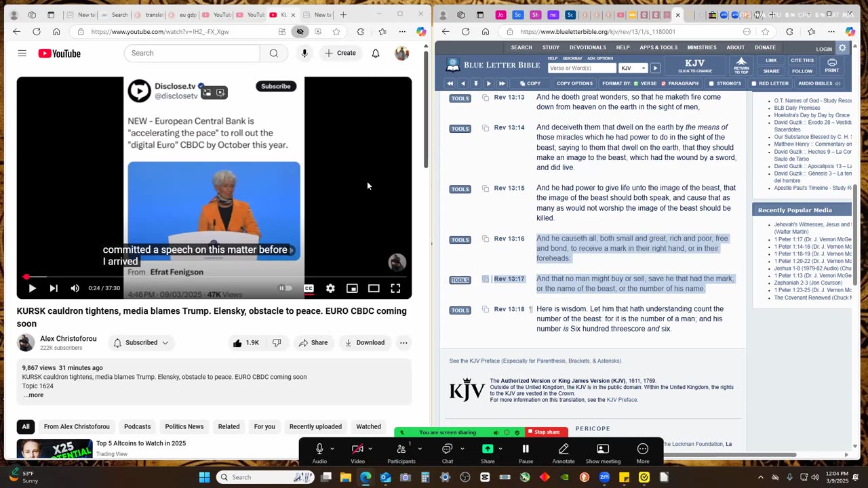Open Windows Start menu

point(204,477)
